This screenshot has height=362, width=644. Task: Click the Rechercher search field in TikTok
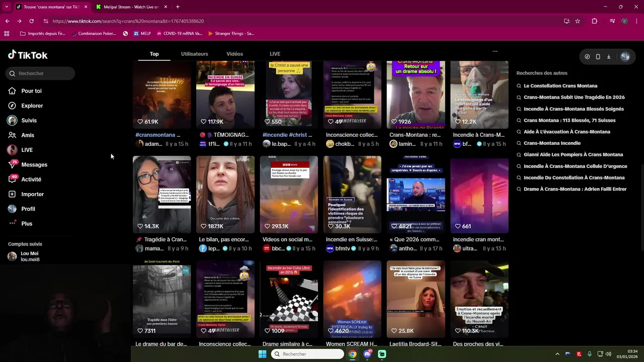tap(41, 73)
